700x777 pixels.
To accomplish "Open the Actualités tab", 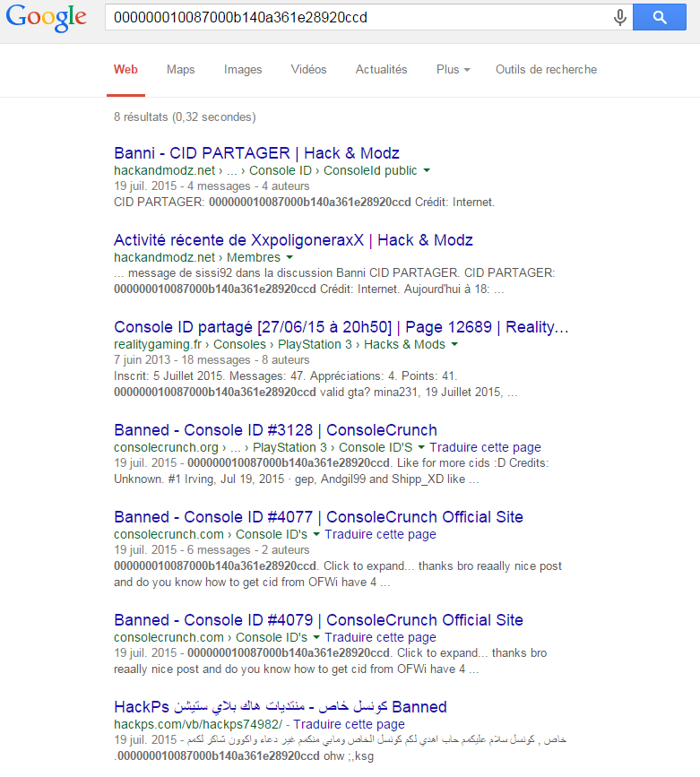I will click(x=381, y=69).
